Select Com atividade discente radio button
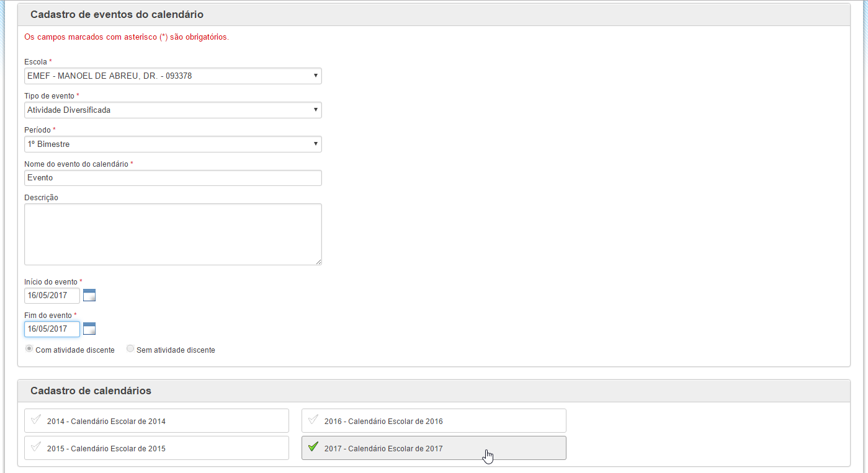The height and width of the screenshot is (473, 868). 29,349
